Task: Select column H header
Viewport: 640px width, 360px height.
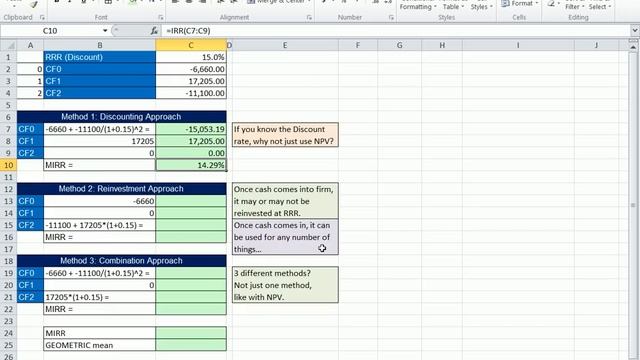Action: click(x=442, y=45)
